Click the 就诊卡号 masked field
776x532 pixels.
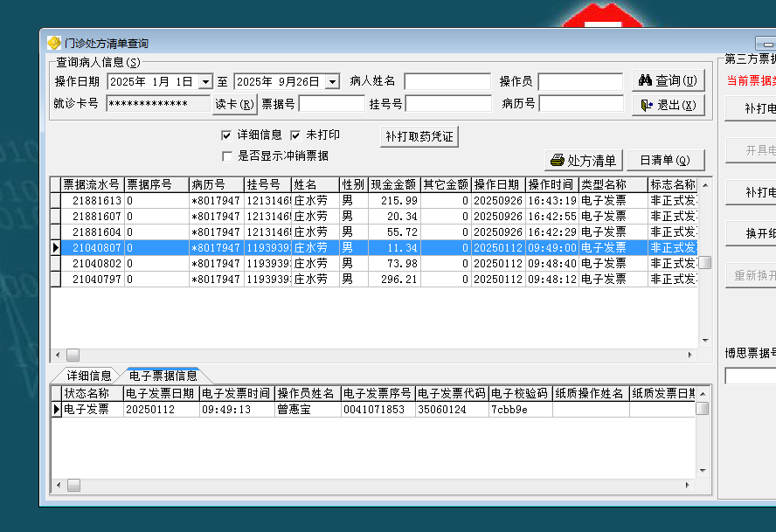[158, 104]
